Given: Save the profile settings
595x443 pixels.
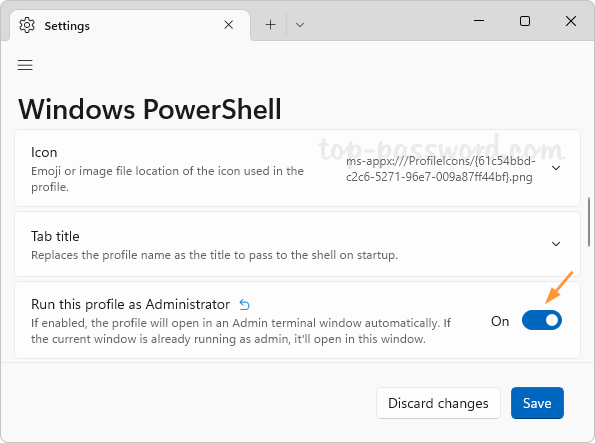Looking at the screenshot, I should 537,403.
